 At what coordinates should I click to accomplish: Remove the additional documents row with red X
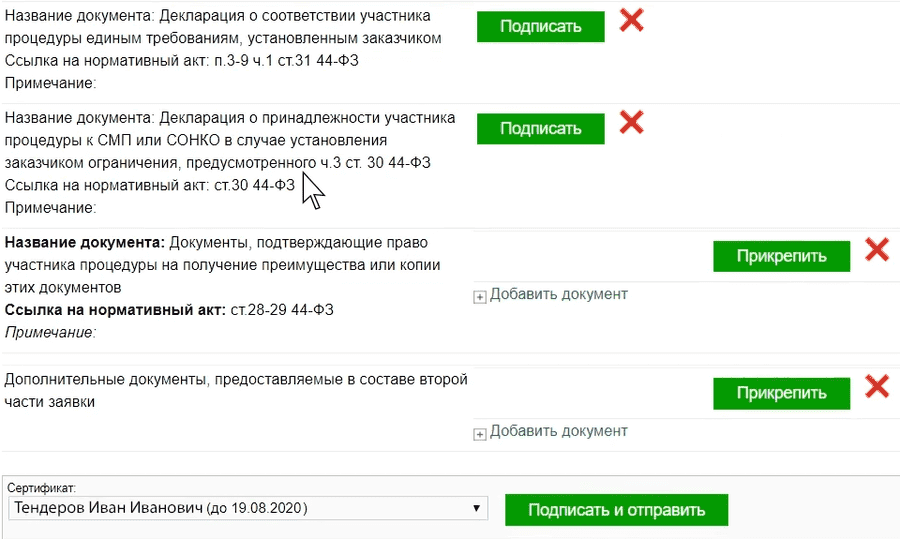(876, 386)
